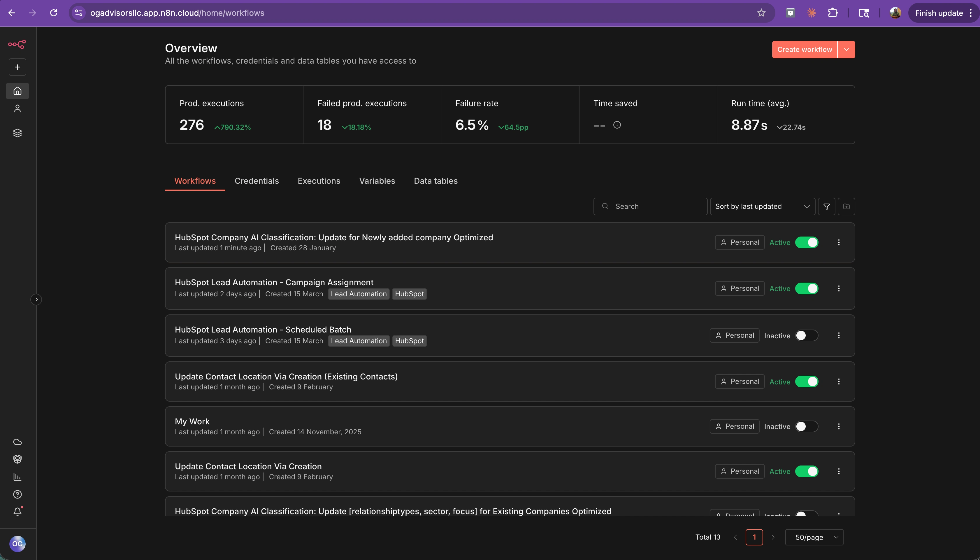Open the help question mark icon
Viewport: 980px width, 560px height.
[x=17, y=494]
